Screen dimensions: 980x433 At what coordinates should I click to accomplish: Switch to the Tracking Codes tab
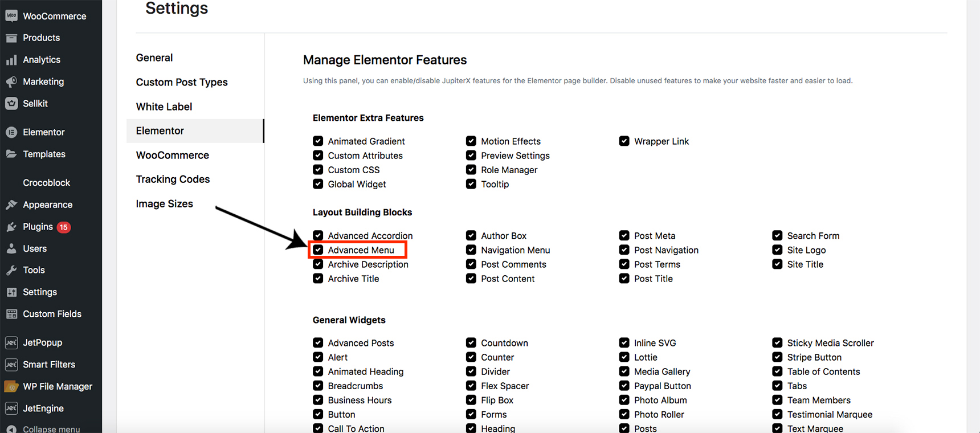(x=173, y=179)
